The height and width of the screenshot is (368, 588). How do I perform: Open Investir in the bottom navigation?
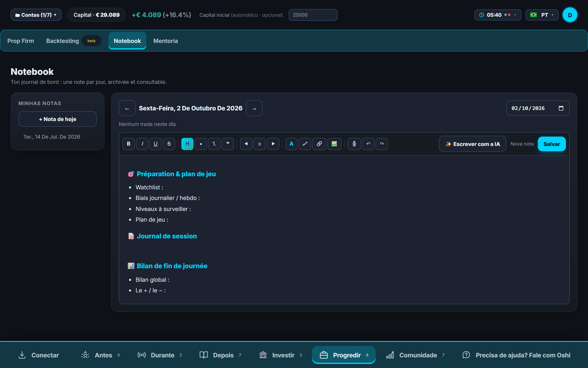281,355
